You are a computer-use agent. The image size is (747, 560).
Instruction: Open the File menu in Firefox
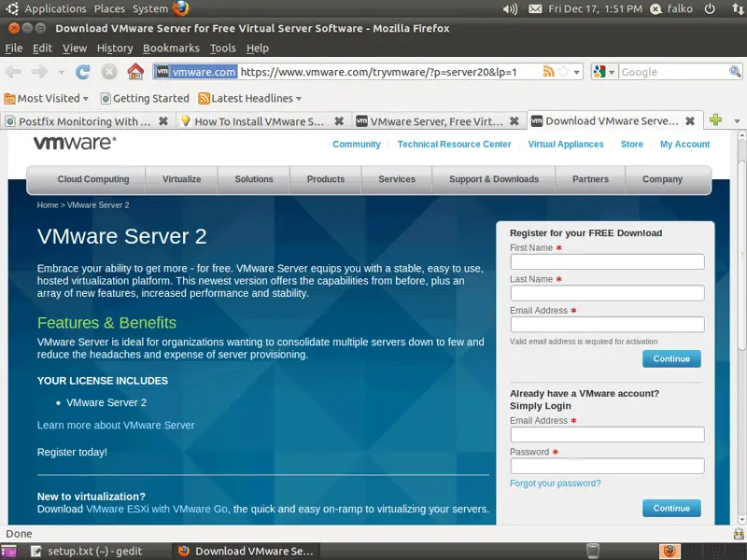point(14,49)
